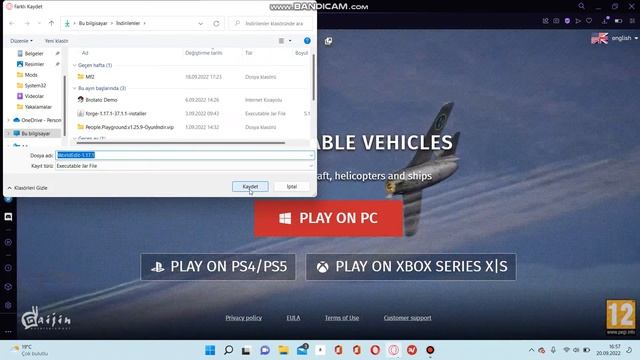This screenshot has width=640, height=360.
Task: Open the Mail app from the taskbar
Action: pos(302,350)
